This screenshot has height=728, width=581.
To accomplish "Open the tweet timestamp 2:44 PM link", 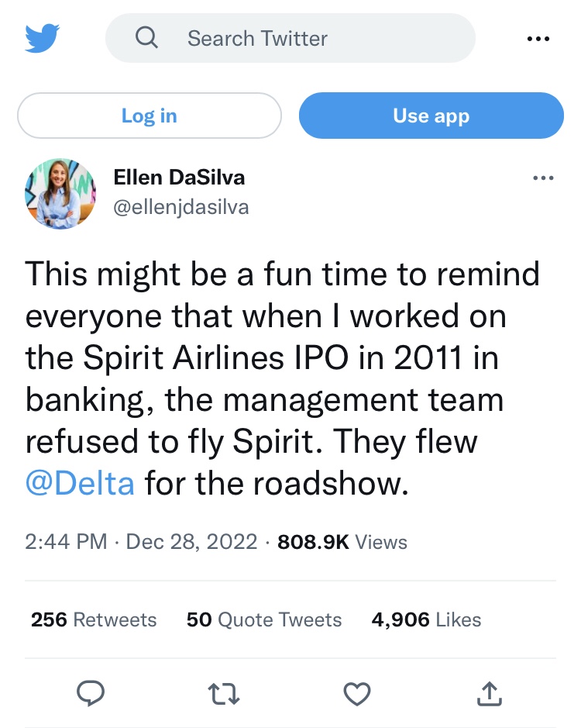I will (x=66, y=541).
